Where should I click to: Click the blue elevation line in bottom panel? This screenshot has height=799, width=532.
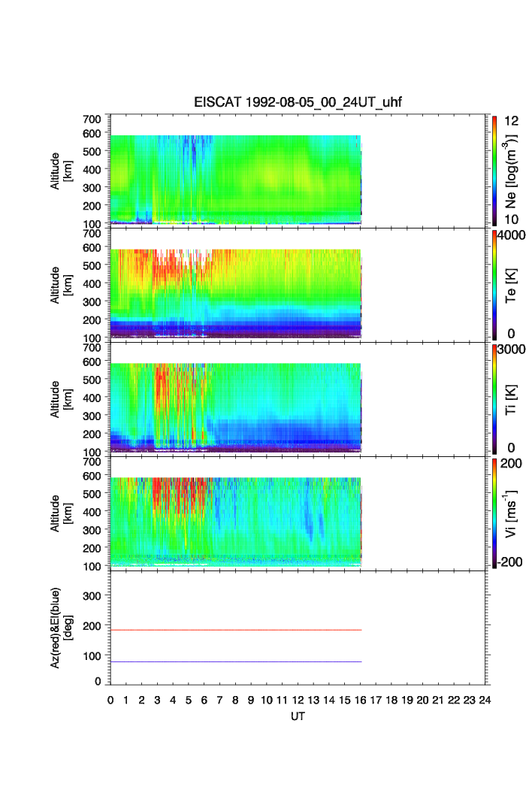[x=236, y=662]
